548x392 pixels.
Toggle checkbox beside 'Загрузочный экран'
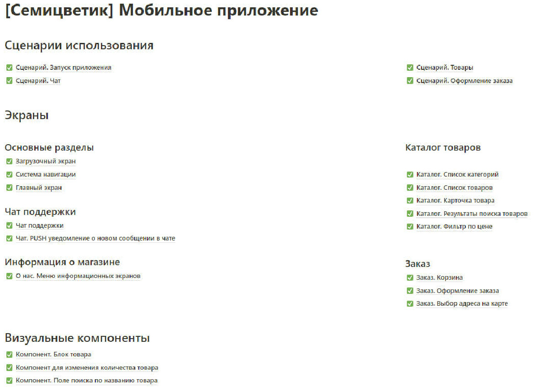[9, 161]
